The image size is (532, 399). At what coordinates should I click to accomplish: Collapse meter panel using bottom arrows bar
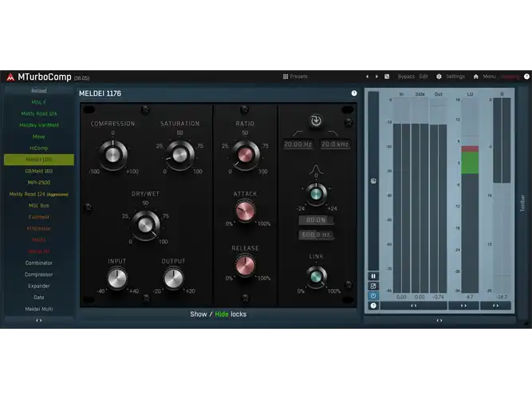click(439, 320)
